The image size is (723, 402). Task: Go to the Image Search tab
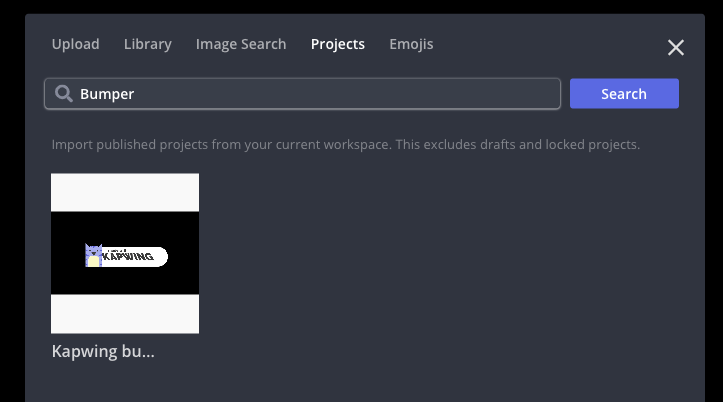coord(240,44)
